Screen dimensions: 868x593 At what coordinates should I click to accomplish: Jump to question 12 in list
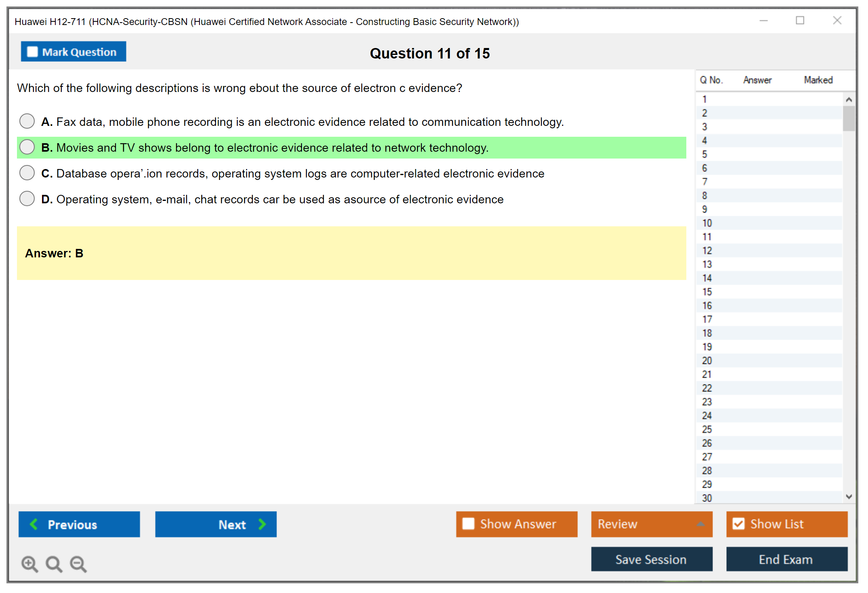pyautogui.click(x=707, y=251)
